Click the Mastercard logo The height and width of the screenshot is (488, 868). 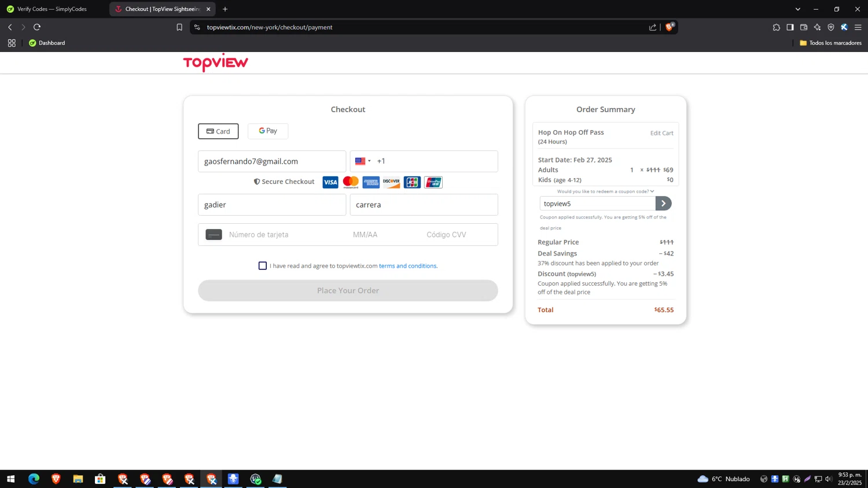tap(351, 182)
